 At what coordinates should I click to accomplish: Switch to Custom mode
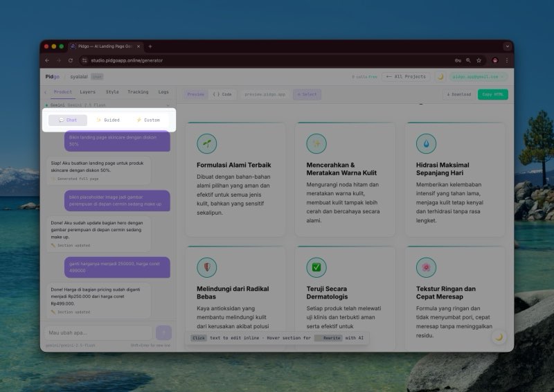click(148, 121)
